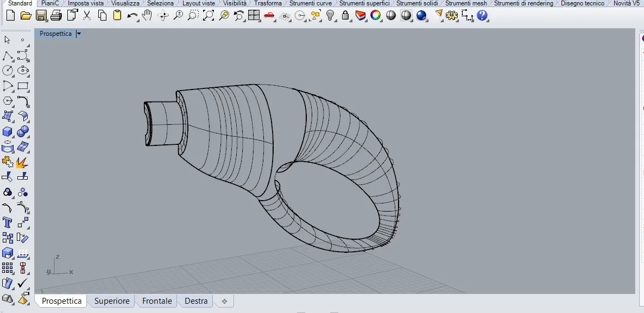The height and width of the screenshot is (313, 644).
Task: Set shaded display with the gray sphere icon
Action: coord(390,16)
